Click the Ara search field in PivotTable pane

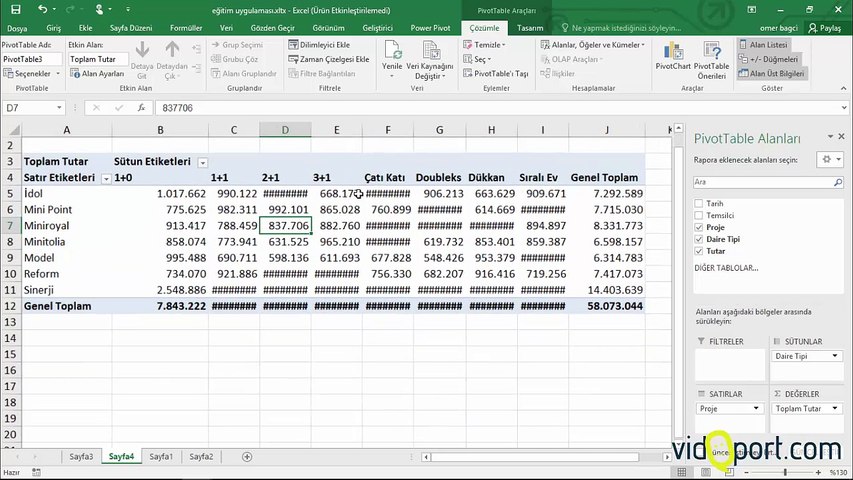(762, 183)
